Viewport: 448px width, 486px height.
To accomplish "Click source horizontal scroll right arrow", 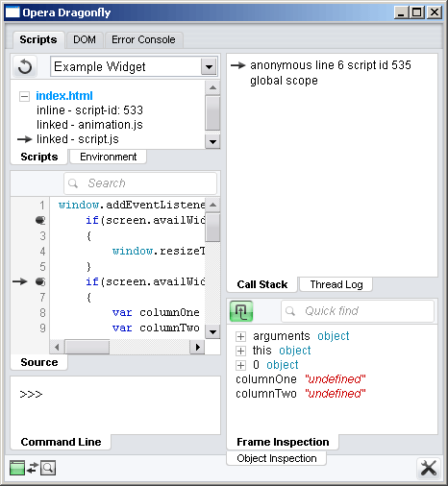I will (197, 347).
